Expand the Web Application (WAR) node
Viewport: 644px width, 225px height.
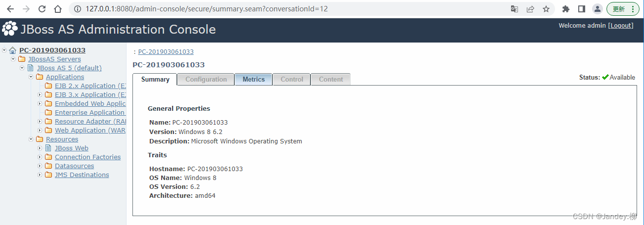click(40, 131)
